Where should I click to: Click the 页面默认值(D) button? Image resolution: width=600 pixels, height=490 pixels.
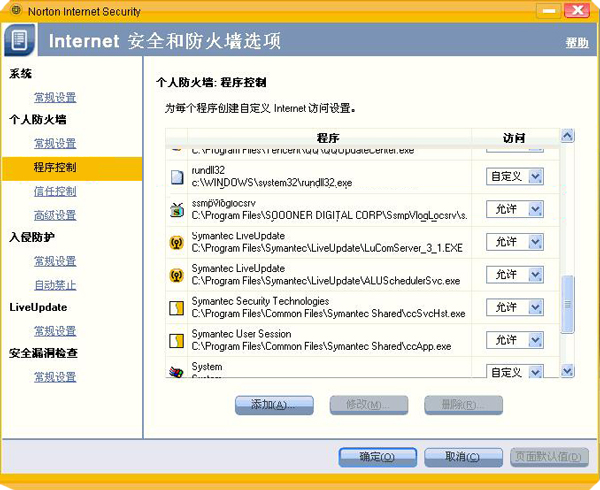point(549,457)
